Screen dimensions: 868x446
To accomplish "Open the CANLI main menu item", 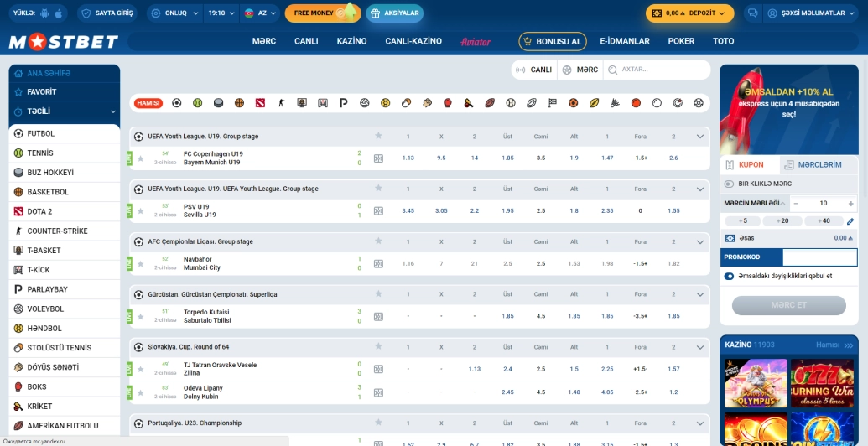I will point(306,41).
